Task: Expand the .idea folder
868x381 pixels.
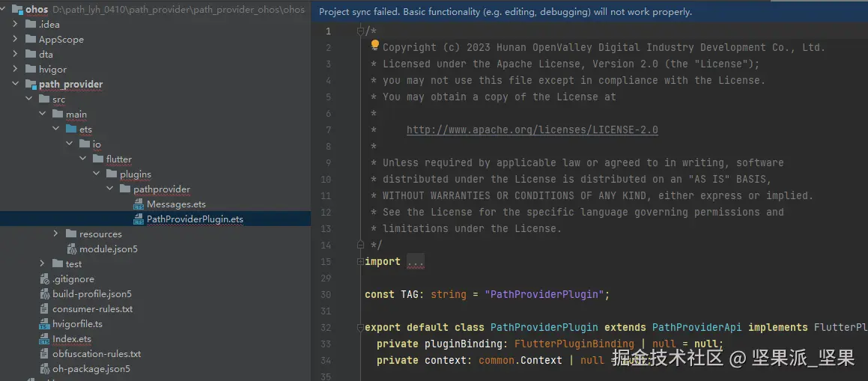Action: [16, 25]
